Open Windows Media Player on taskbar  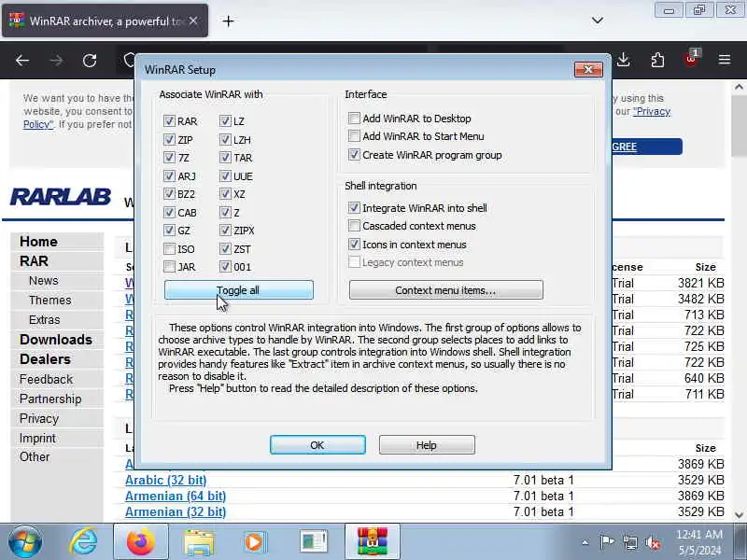tap(254, 542)
